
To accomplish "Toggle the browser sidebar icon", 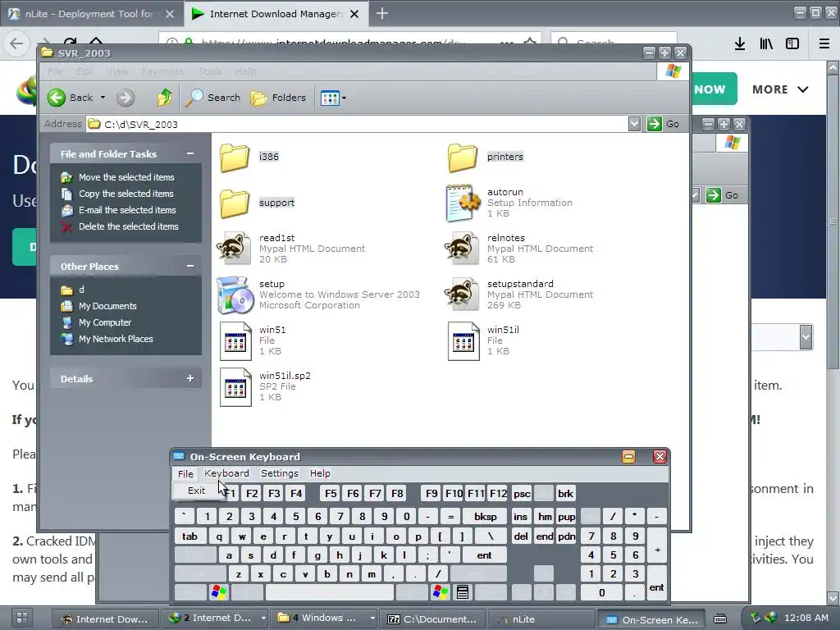I will pyautogui.click(x=792, y=44).
